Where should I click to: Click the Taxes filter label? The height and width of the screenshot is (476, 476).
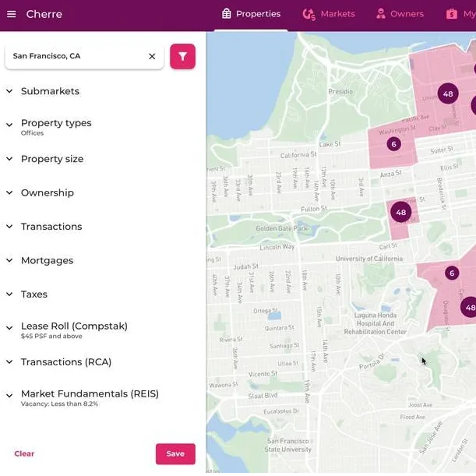tap(34, 294)
